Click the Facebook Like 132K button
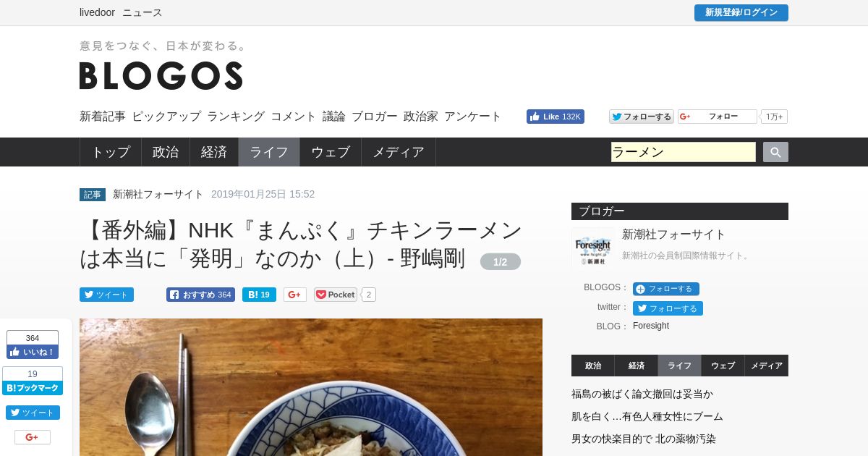The width and height of the screenshot is (868, 456). point(556,117)
